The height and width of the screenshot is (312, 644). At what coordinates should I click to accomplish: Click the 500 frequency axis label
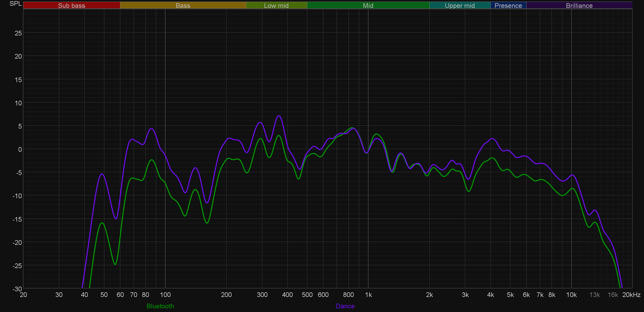coord(307,295)
